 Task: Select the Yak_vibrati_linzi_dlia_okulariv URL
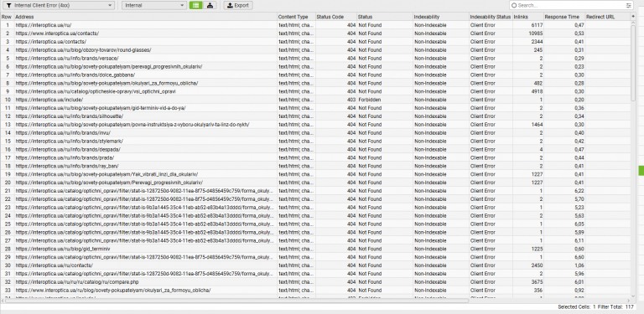click(106, 174)
